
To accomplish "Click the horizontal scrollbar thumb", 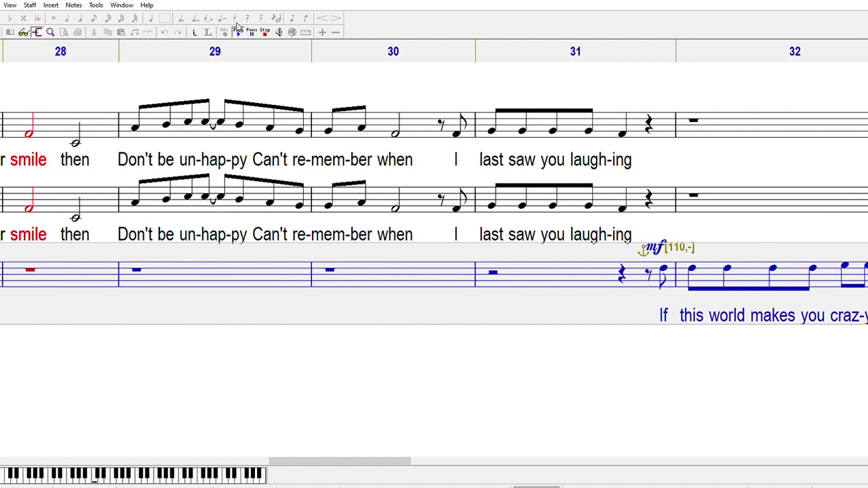I will [x=340, y=461].
